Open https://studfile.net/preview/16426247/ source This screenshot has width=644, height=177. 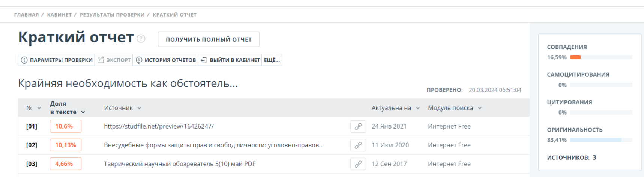(159, 126)
